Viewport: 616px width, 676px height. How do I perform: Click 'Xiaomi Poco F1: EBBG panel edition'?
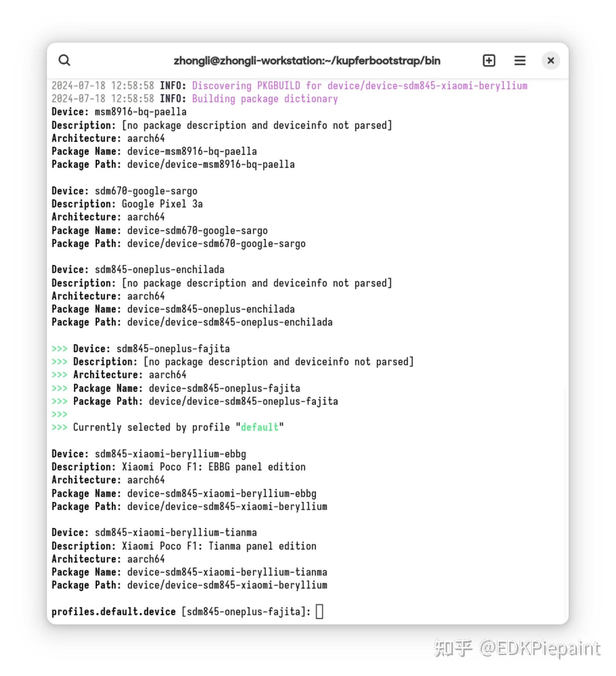coord(214,467)
